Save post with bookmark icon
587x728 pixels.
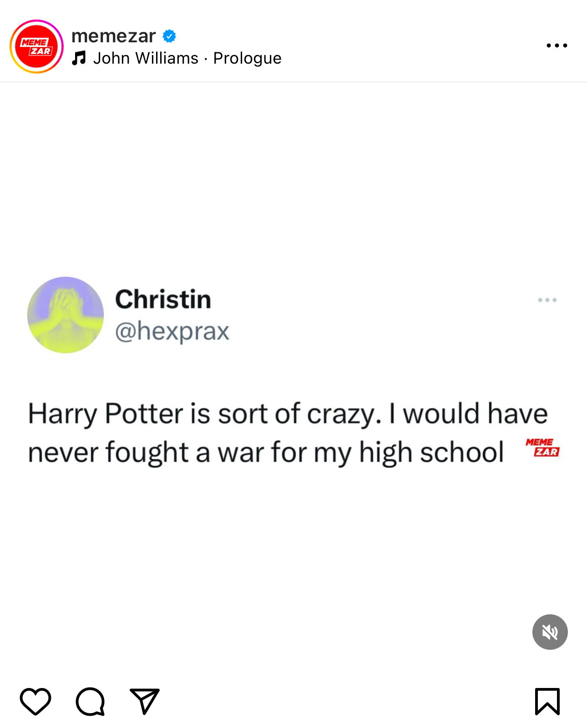click(547, 702)
